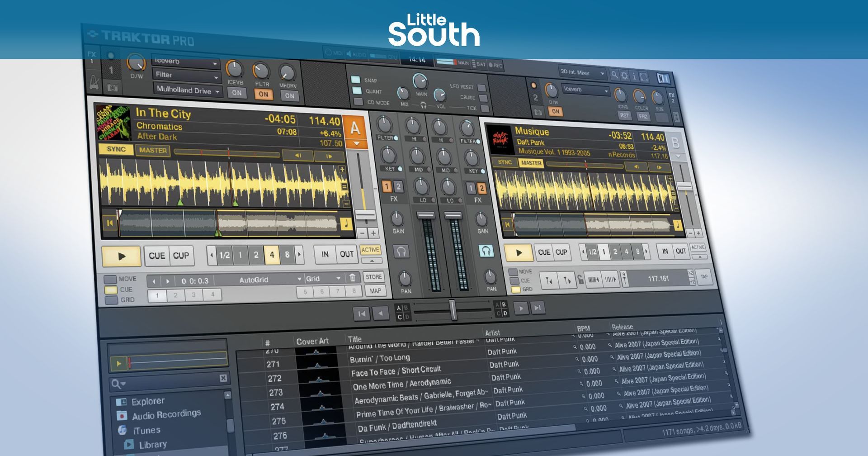
Task: Click the FRZ button in FX unit 2
Action: (643, 116)
